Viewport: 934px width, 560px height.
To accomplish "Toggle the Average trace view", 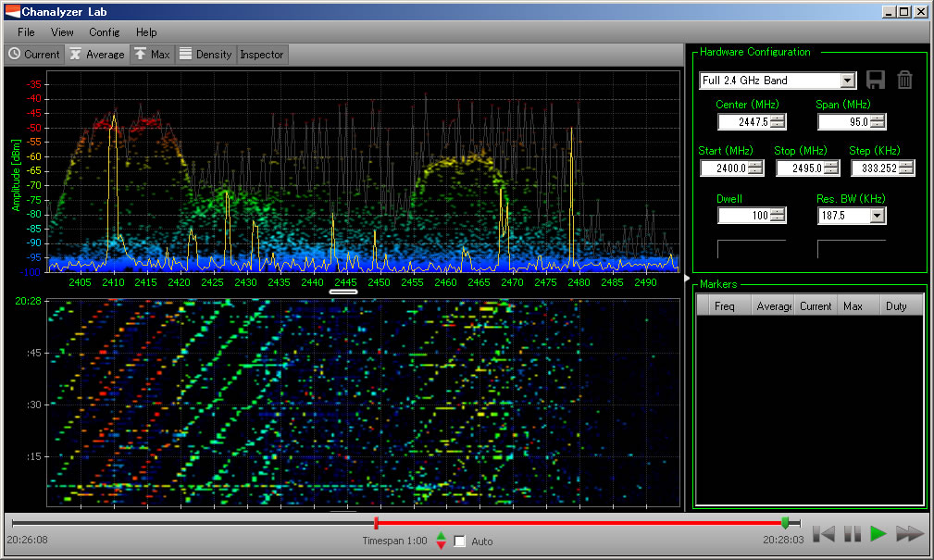I will [x=97, y=55].
